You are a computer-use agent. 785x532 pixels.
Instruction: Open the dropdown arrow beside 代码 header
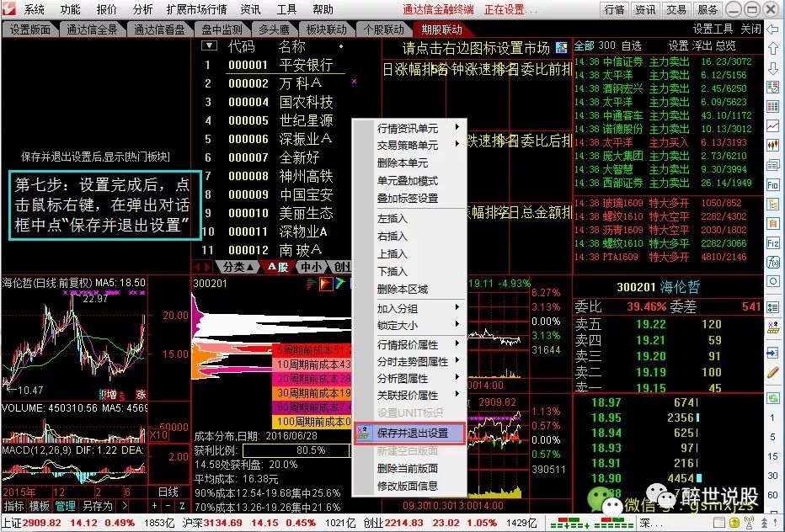(x=209, y=46)
